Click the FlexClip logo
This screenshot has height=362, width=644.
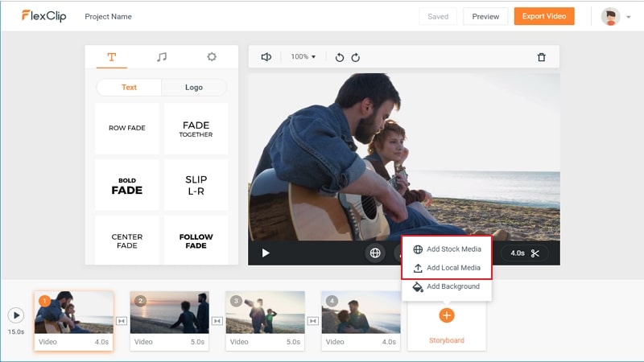tap(44, 16)
